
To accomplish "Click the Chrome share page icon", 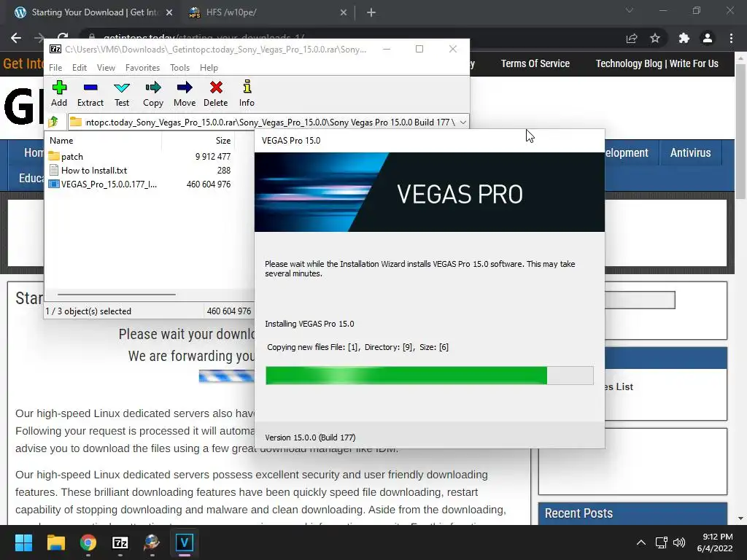I will (x=632, y=38).
